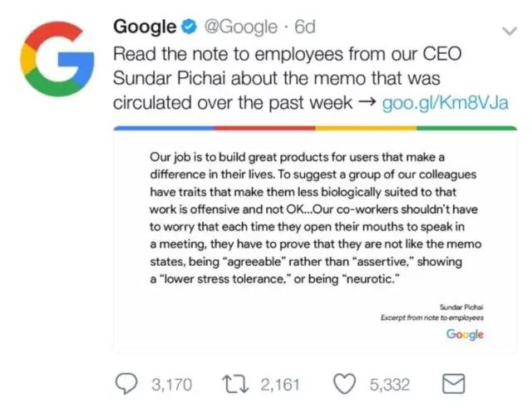
Task: Click the 2,161 retweets count
Action: tap(279, 385)
